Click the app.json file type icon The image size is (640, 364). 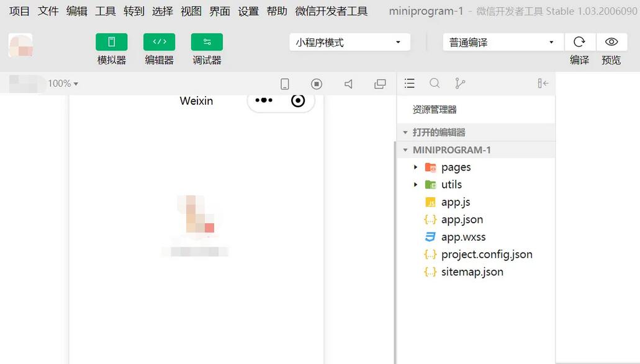tap(430, 220)
